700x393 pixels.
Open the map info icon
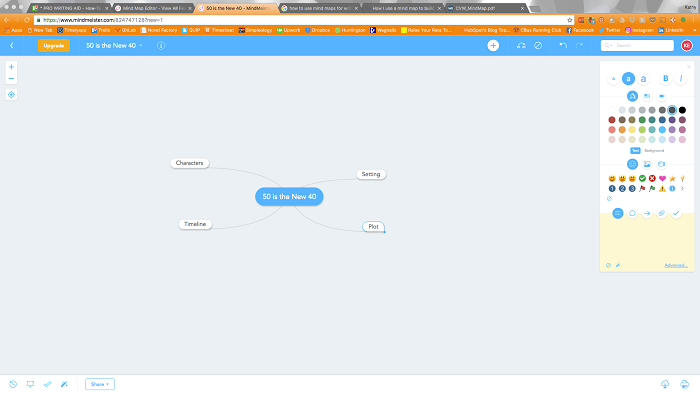(x=161, y=46)
